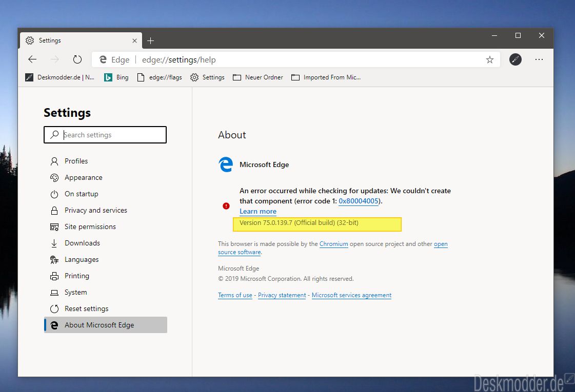Open Microsoft services agreement link

click(351, 295)
